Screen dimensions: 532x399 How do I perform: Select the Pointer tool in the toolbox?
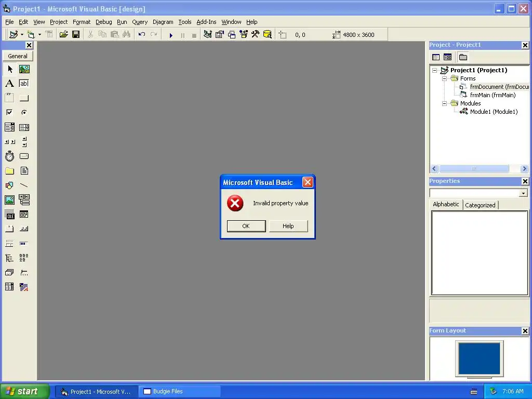tap(10, 69)
